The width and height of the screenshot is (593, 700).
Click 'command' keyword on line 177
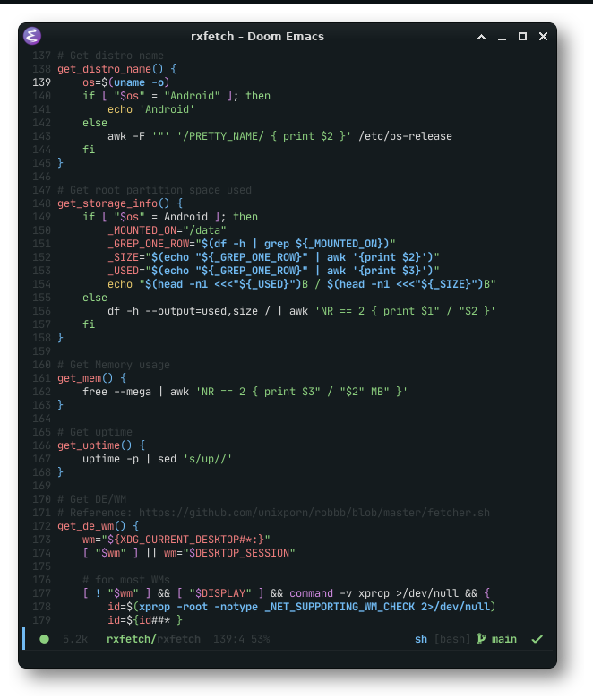[311, 593]
